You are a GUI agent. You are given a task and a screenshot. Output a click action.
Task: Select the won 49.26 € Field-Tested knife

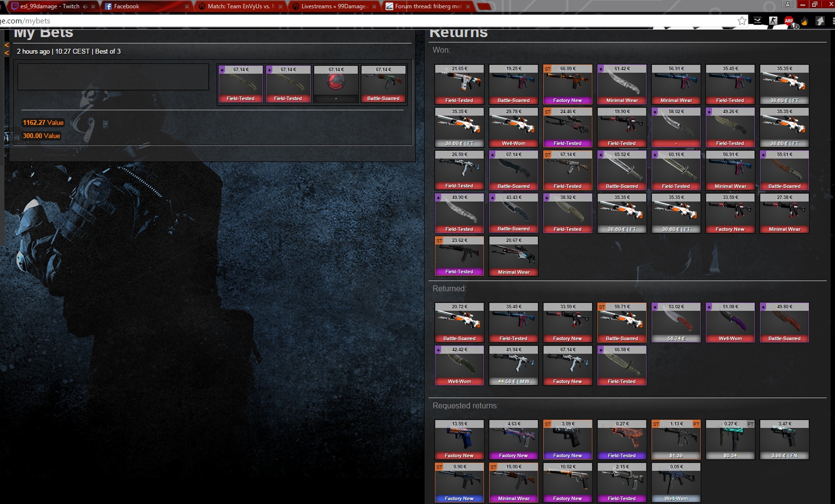(x=730, y=127)
